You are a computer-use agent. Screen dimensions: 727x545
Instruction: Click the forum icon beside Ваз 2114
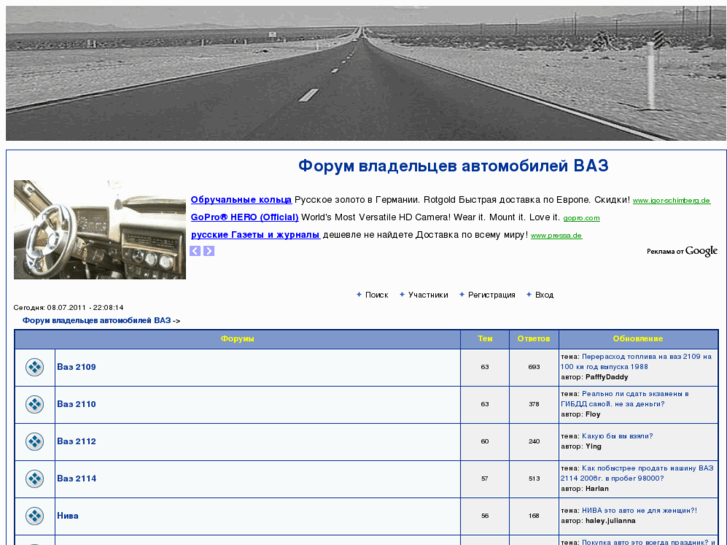coord(35,479)
